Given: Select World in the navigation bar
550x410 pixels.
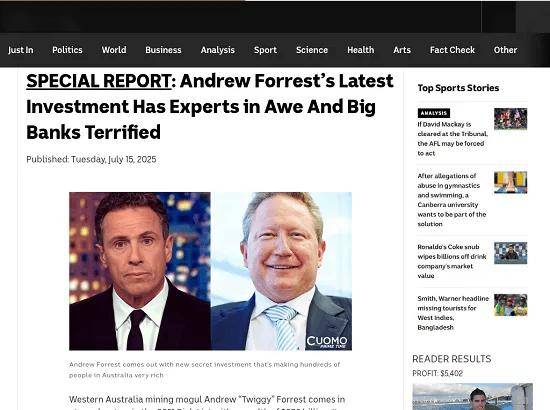Looking at the screenshot, I should point(114,50).
